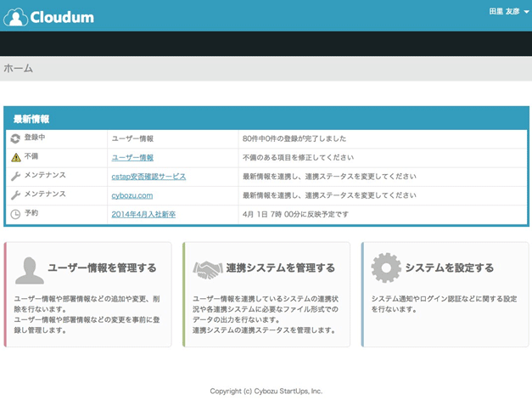
Task: Select the 連携システムを管理する heading
Action: (280, 268)
